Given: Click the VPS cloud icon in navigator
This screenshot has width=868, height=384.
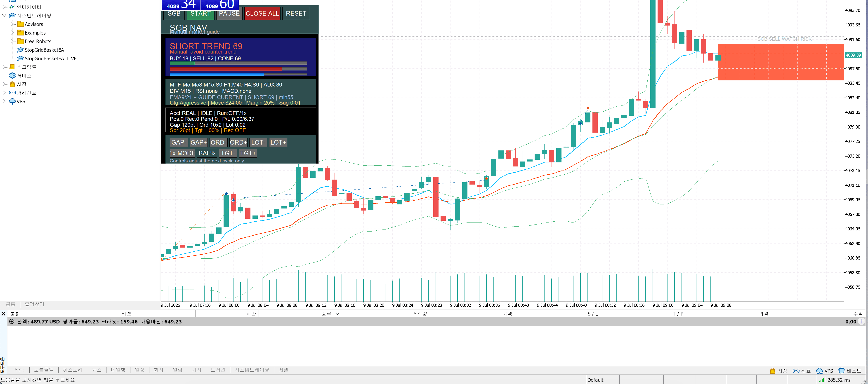Looking at the screenshot, I should coord(12,101).
